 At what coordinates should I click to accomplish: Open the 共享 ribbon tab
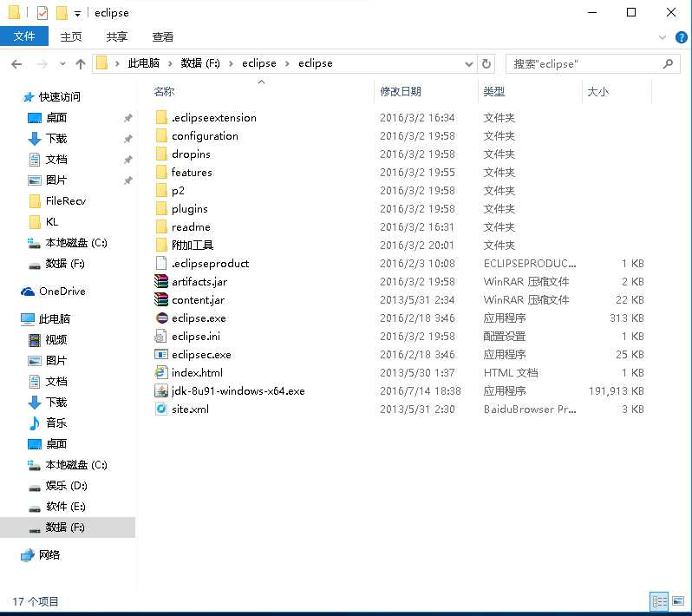coord(116,36)
